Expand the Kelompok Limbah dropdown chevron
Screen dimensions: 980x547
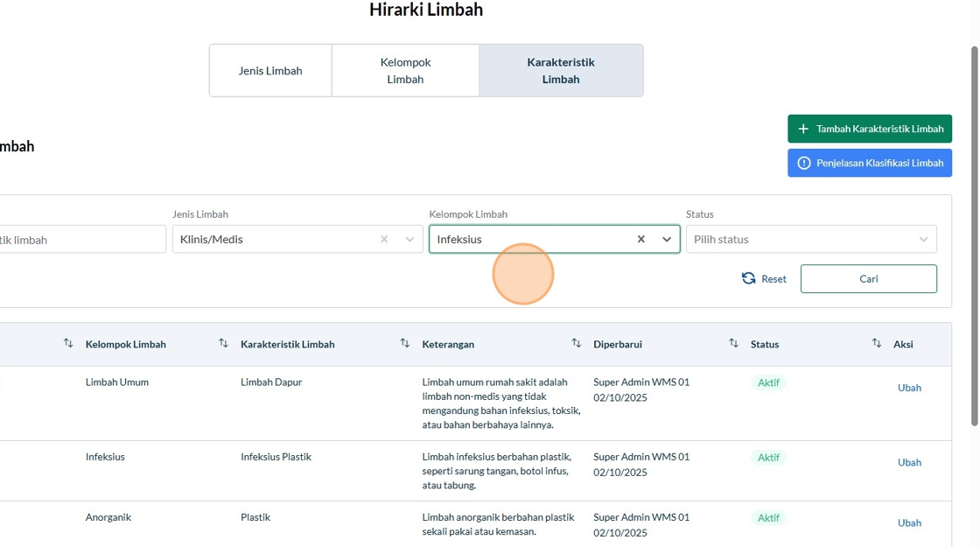point(667,239)
